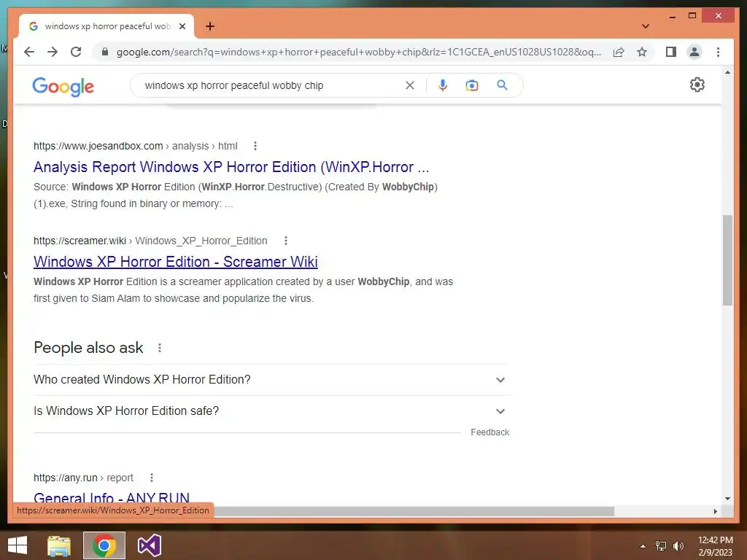Screen dimensions: 747x560
Task: Open File Explorer from taskbar
Action: (x=59, y=545)
